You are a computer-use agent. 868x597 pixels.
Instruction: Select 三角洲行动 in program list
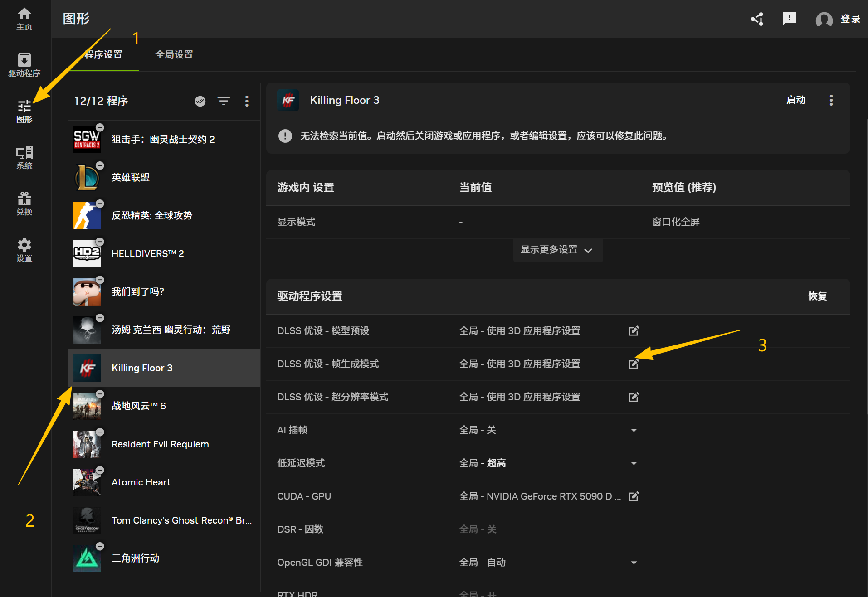(164, 558)
